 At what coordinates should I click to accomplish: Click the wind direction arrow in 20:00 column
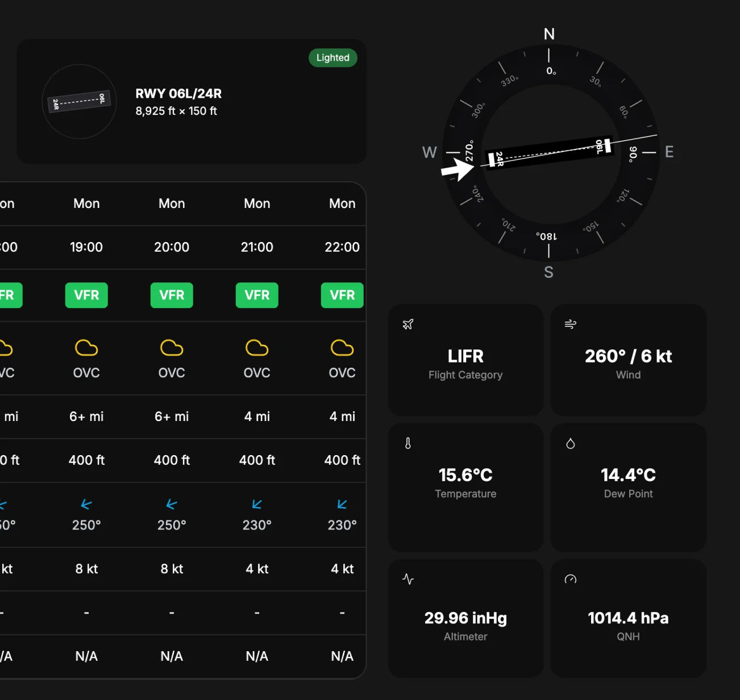(172, 504)
